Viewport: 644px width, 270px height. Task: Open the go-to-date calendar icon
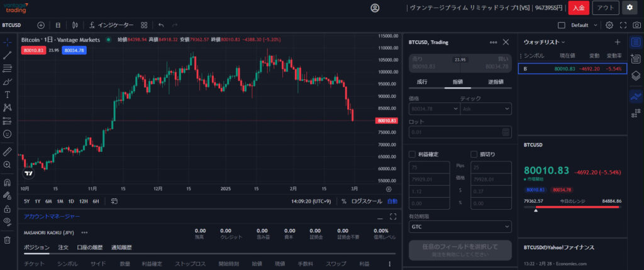pyautogui.click(x=114, y=201)
